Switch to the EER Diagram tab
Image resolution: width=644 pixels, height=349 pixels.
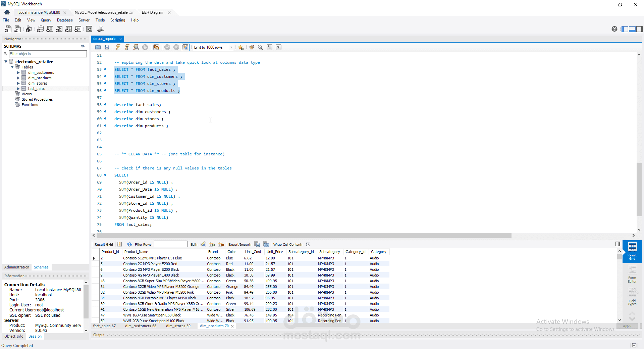click(x=153, y=12)
